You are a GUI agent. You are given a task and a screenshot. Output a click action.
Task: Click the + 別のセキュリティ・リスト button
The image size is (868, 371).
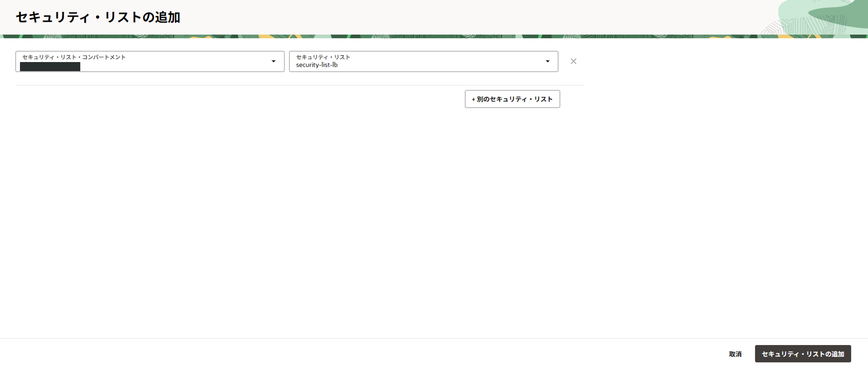tap(512, 99)
